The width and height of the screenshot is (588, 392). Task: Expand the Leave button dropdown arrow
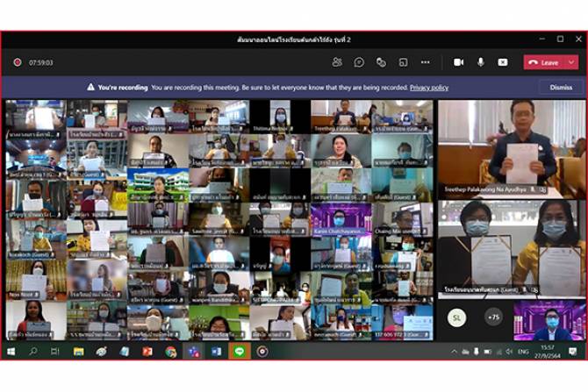click(x=571, y=62)
